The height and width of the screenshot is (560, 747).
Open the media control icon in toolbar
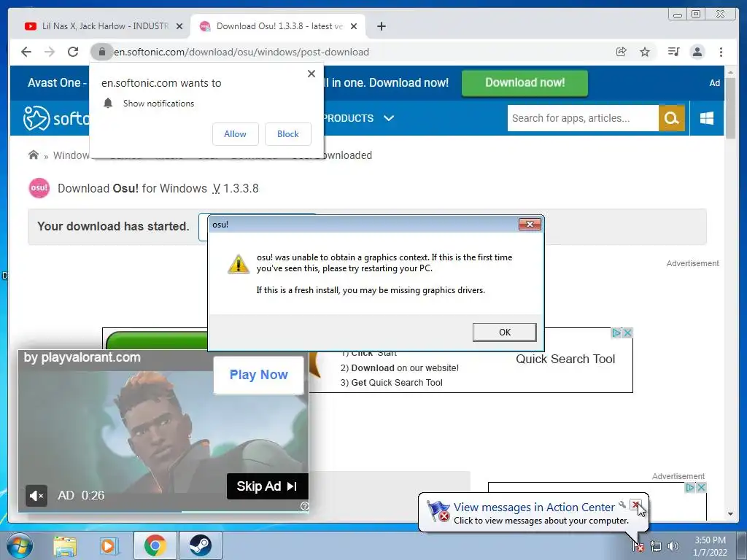[673, 52]
